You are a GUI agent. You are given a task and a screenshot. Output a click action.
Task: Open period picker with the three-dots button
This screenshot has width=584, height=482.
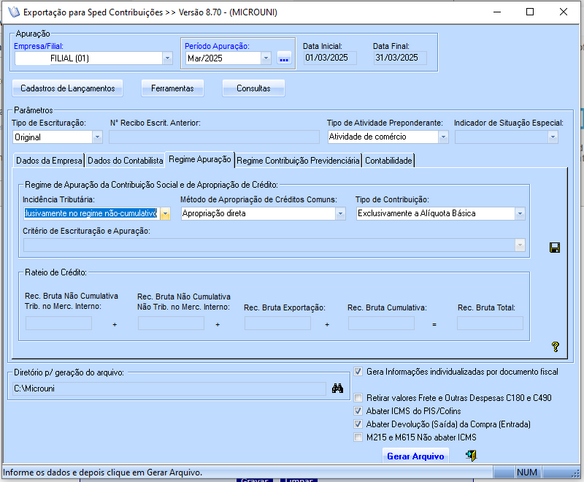click(284, 58)
